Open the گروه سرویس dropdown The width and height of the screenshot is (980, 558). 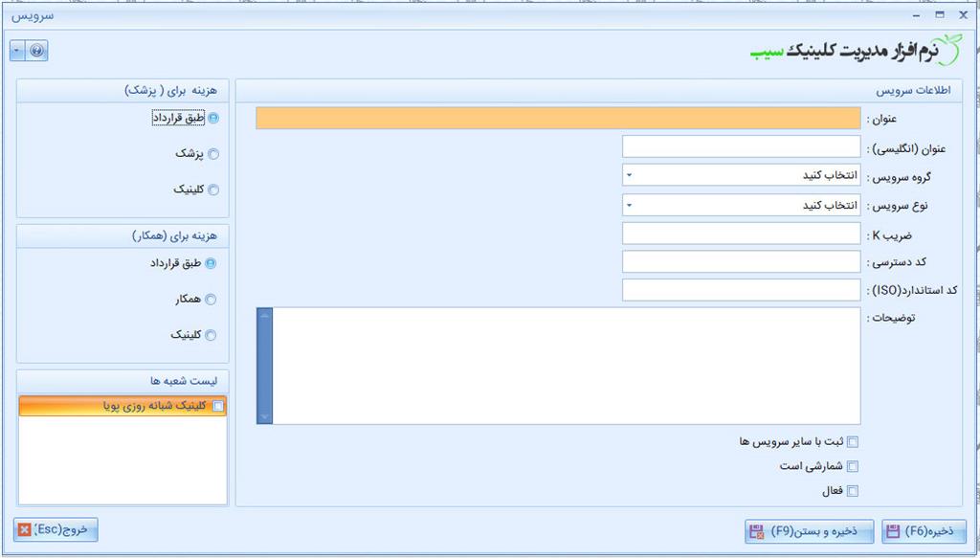click(629, 176)
